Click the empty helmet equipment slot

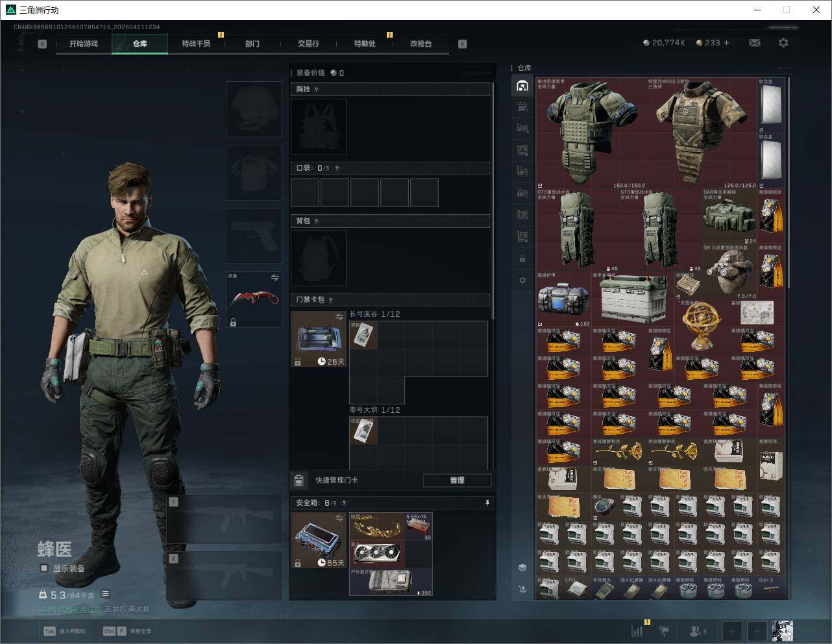tap(254, 108)
